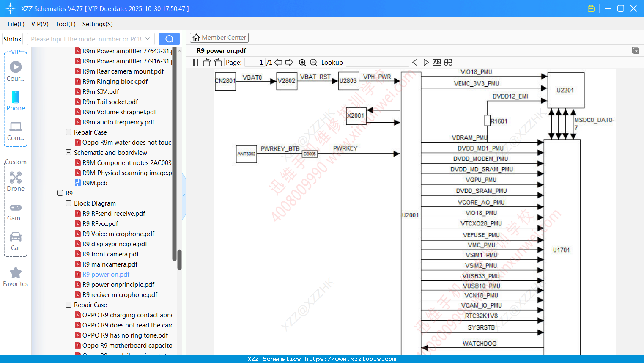Click the binoculars find icon

pos(448,63)
